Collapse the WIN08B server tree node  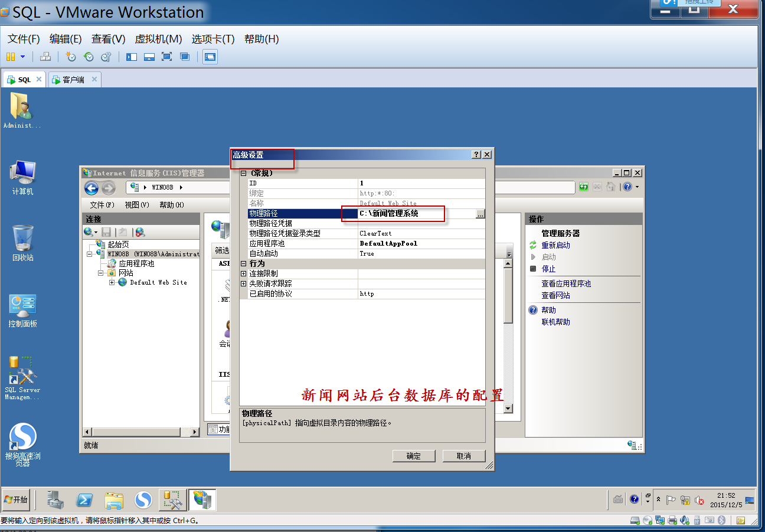click(x=90, y=254)
